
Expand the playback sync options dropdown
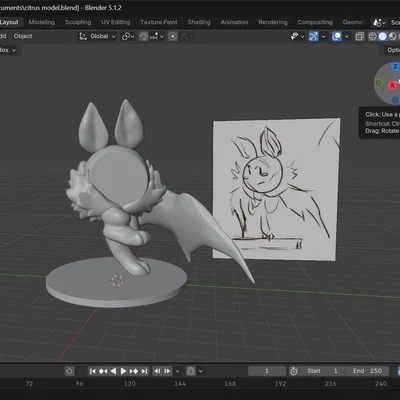pyautogui.click(x=178, y=371)
